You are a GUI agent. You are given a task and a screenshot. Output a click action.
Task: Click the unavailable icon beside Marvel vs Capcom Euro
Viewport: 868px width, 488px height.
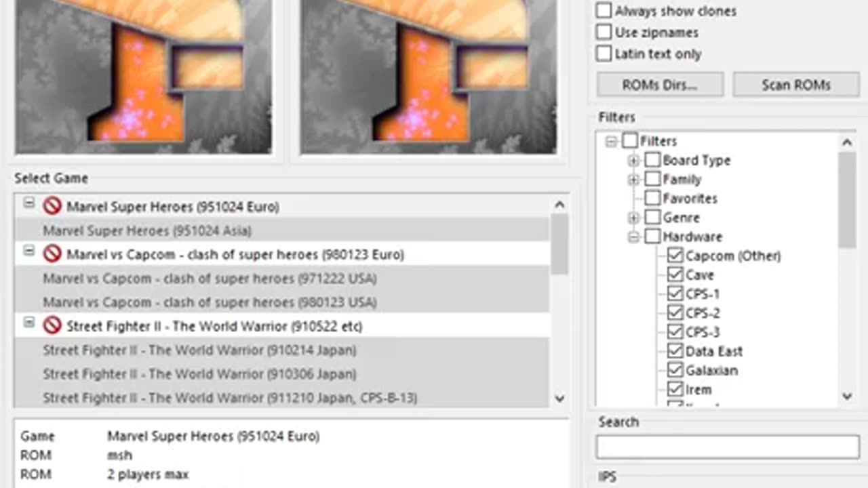coord(52,254)
